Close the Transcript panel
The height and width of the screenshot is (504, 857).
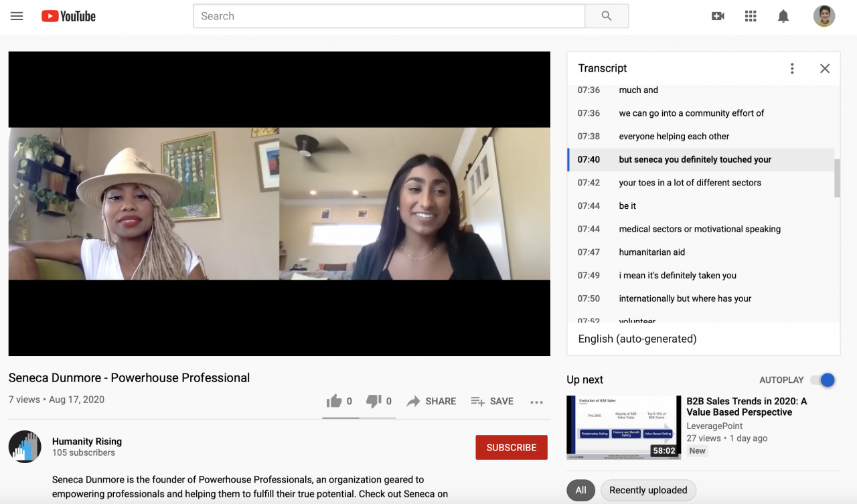825,68
